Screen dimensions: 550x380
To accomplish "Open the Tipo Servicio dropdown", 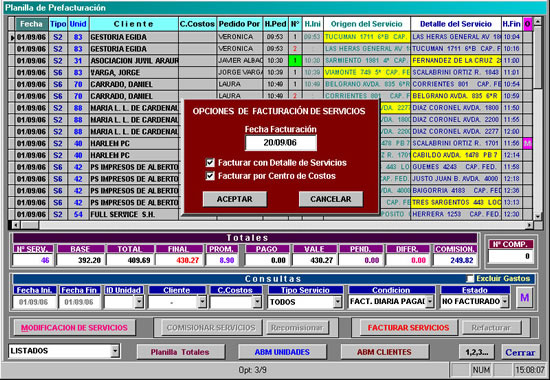I will [x=337, y=302].
